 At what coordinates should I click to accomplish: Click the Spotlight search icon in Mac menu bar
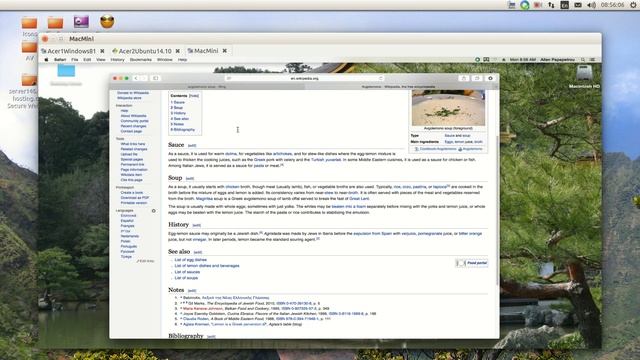(583, 60)
